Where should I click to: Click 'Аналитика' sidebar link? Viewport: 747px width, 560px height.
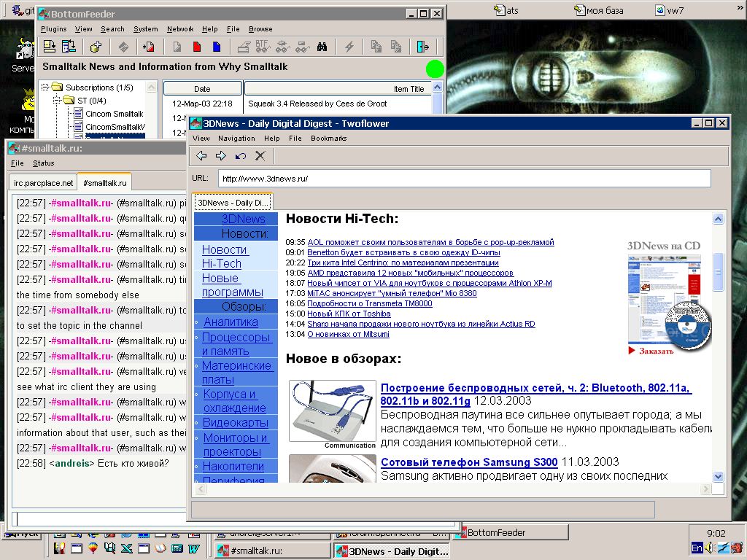tap(231, 322)
